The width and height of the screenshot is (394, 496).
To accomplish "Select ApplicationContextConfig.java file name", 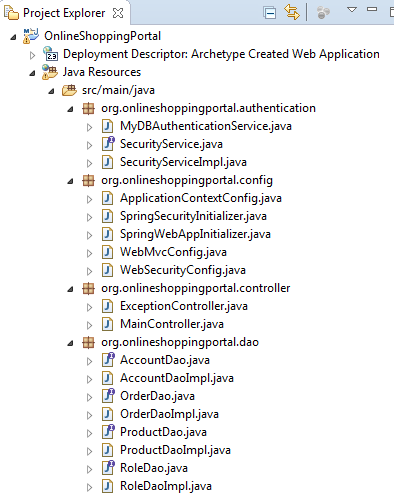I will [x=201, y=198].
